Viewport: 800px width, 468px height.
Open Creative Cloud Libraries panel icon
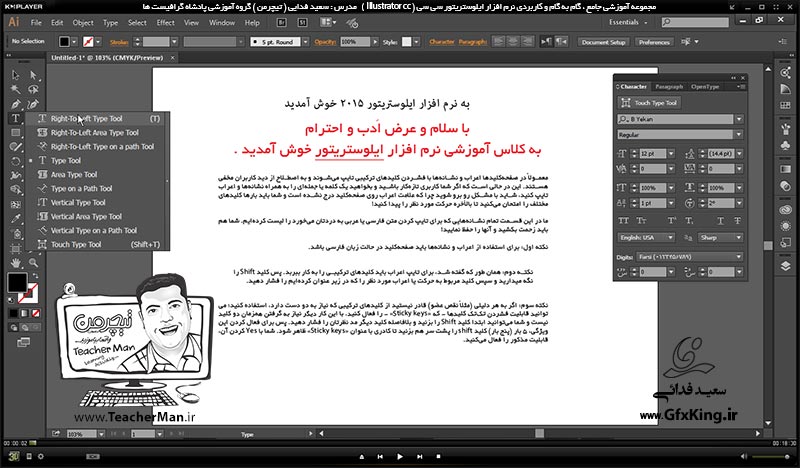[786, 210]
